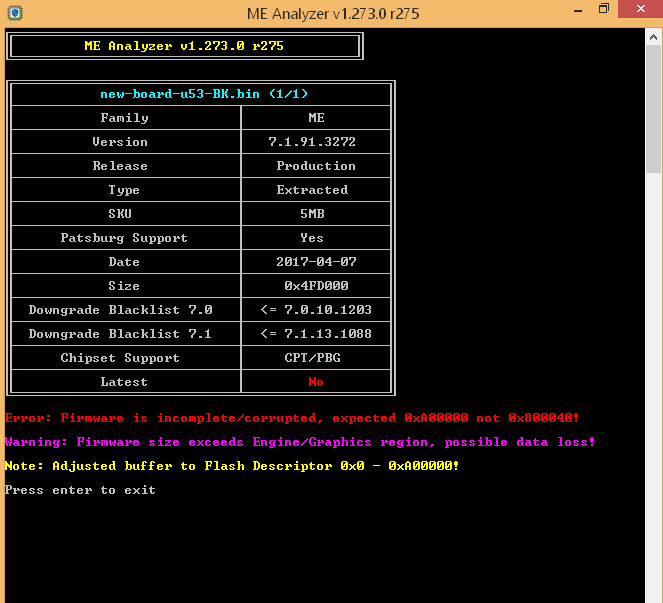Click the red No value for Latest
The height and width of the screenshot is (603, 663).
tap(316, 382)
